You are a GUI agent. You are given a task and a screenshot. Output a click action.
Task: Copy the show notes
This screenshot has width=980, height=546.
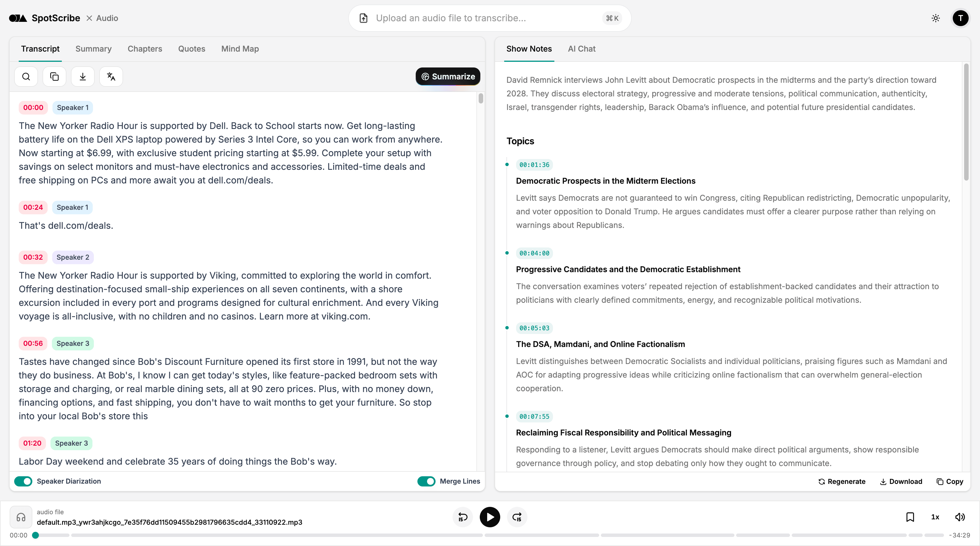pyautogui.click(x=950, y=482)
